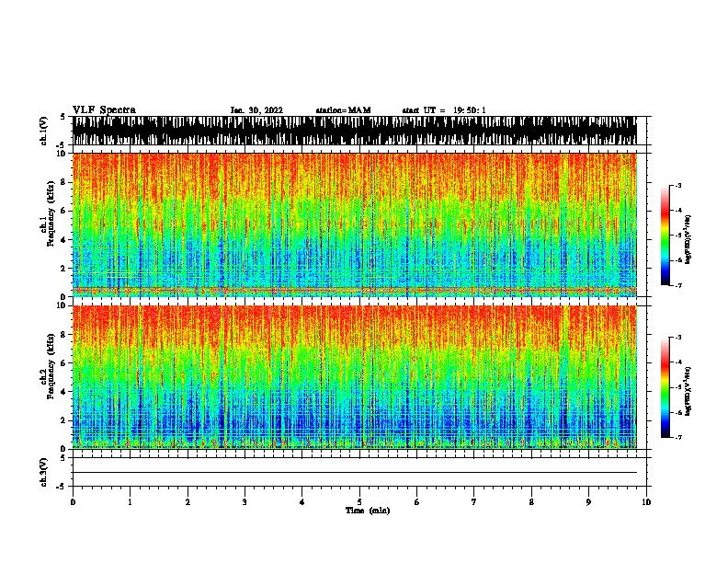Click the ch.2 "Frequency (kHz)" axis label
Viewport: 728px width, 563px height.
click(51, 366)
